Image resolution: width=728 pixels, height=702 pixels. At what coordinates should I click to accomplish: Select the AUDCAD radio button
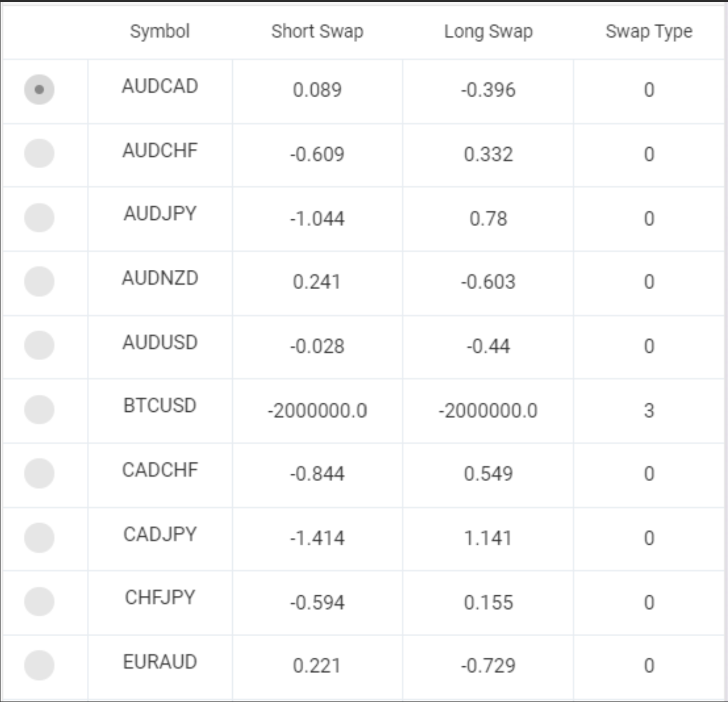point(39,89)
